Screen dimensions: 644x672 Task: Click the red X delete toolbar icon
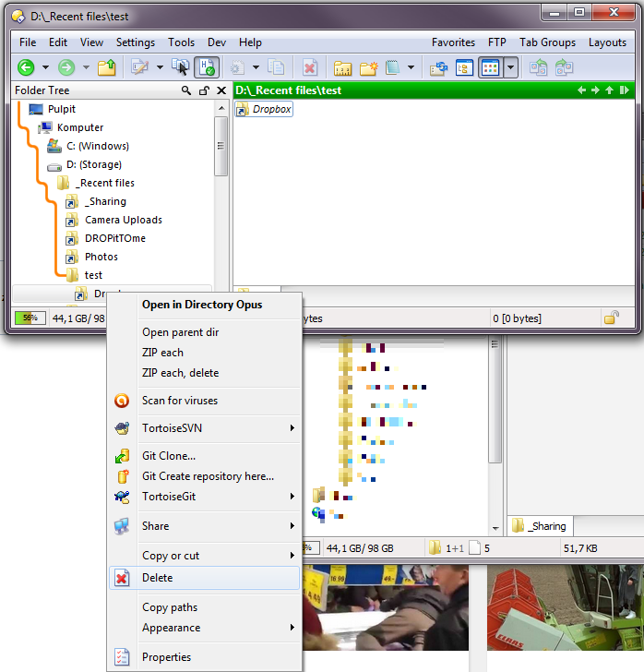coord(310,67)
